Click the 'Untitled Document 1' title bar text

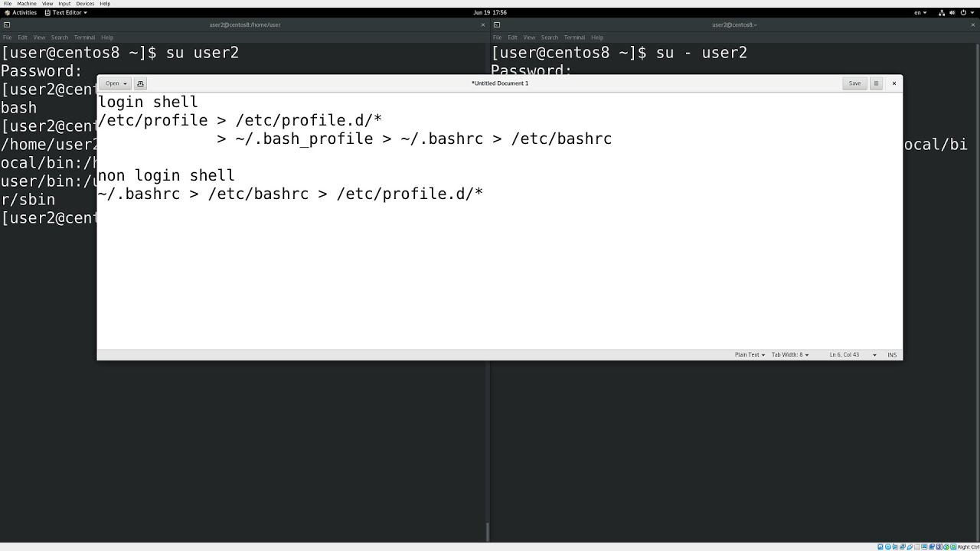coord(500,83)
